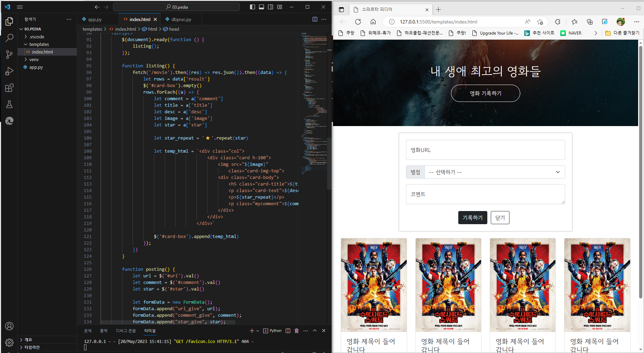The image size is (644, 353).
Task: Create a new terminal with plus icon
Action: pos(252,331)
